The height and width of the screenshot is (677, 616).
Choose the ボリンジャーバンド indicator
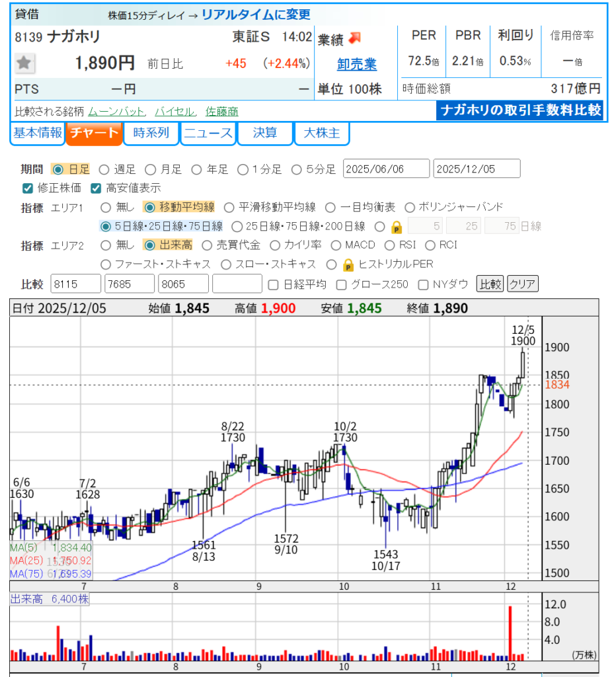[410, 207]
